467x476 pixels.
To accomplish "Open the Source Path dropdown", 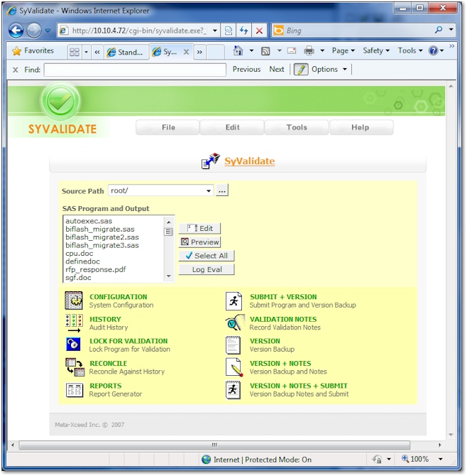I will pos(209,191).
